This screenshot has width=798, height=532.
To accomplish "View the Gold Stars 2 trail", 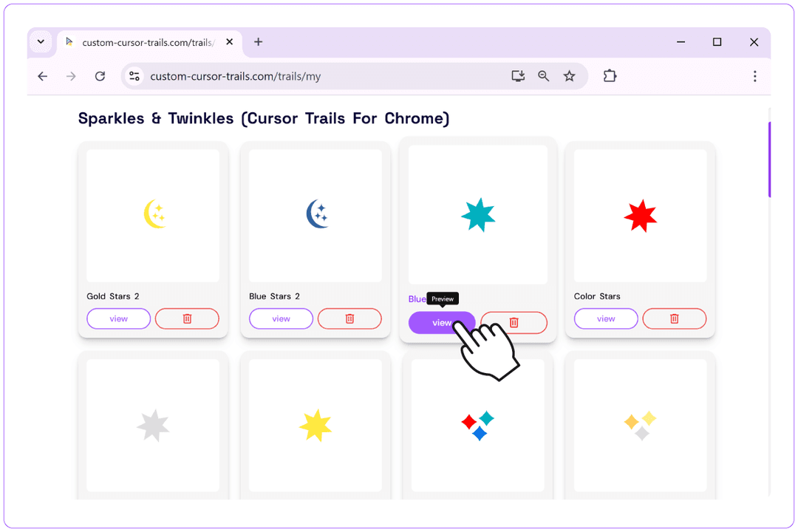I will [118, 318].
